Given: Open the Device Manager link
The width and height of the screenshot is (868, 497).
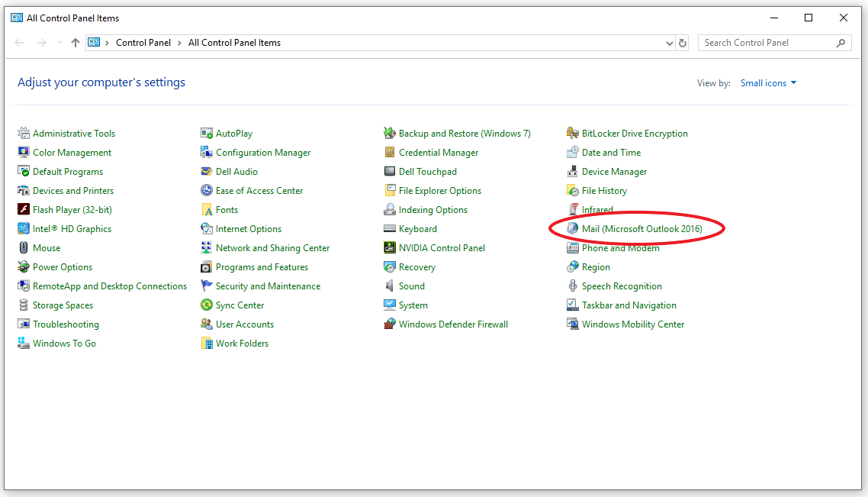Looking at the screenshot, I should click(614, 172).
